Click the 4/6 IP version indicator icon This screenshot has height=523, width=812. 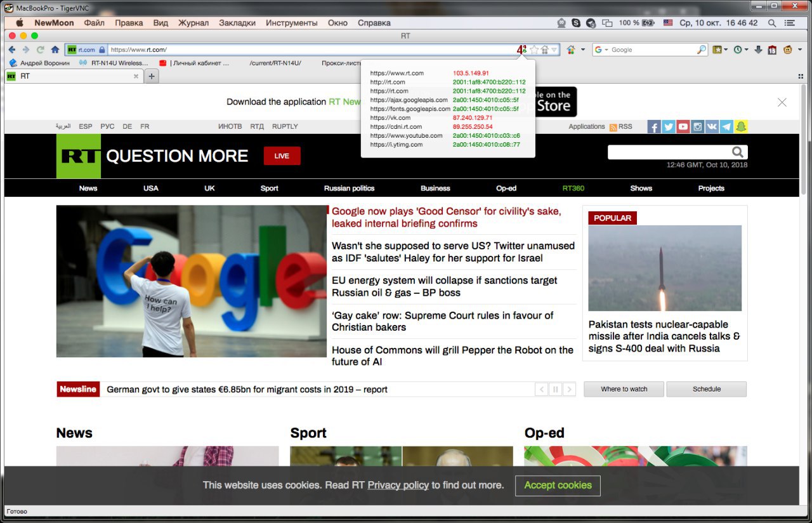pos(521,50)
